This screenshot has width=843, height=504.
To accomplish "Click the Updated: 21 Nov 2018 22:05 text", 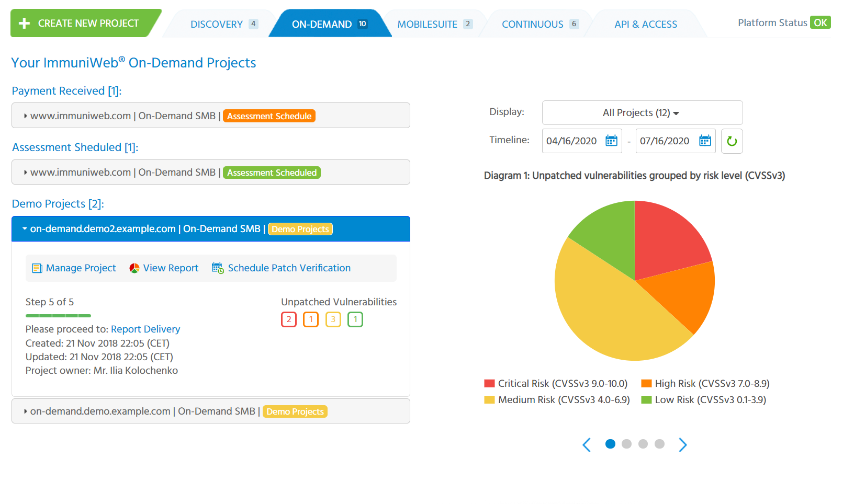I will point(99,357).
